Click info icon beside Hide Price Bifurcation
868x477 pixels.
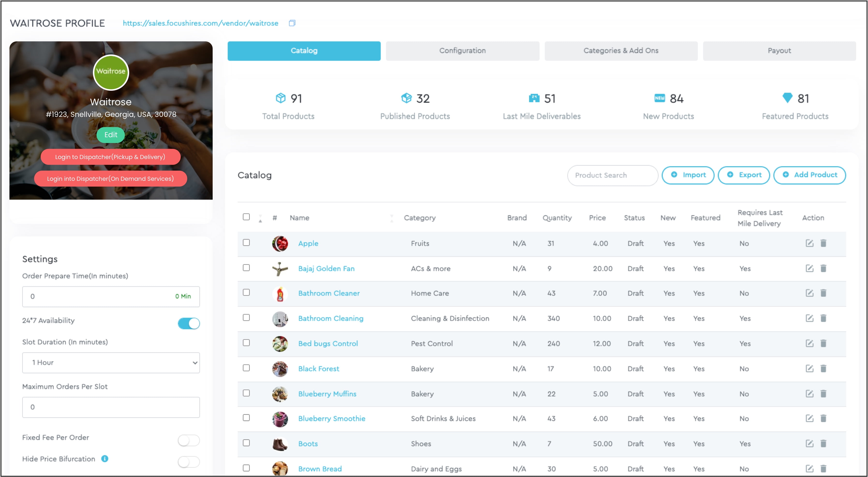point(105,458)
